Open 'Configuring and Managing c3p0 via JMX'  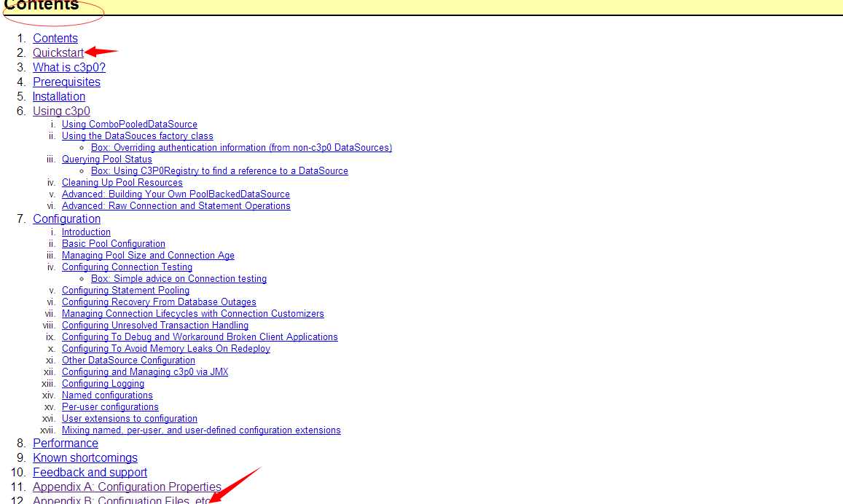point(144,372)
